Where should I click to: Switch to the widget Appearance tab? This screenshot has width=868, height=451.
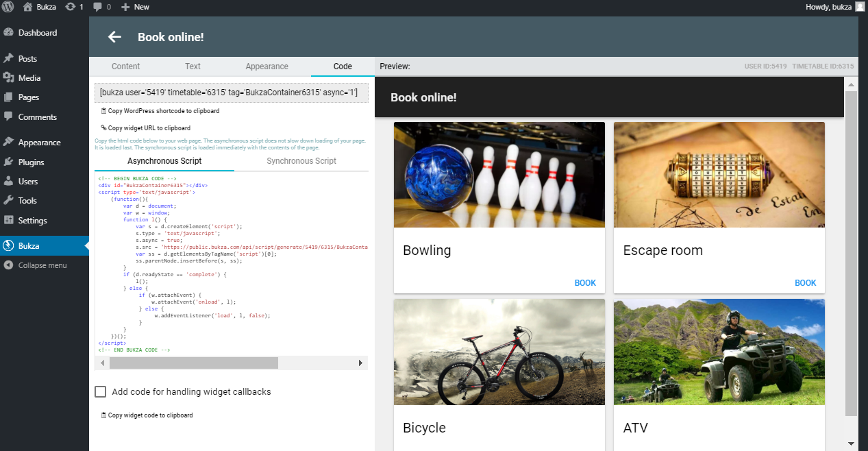267,66
